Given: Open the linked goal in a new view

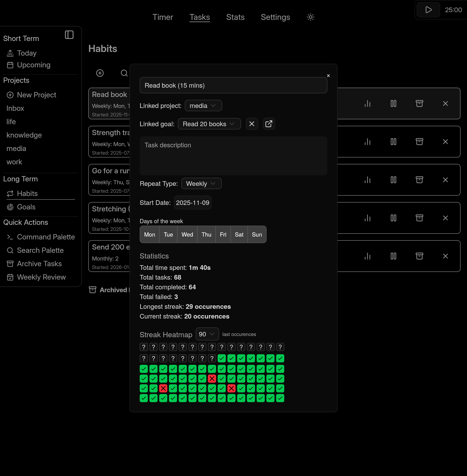Looking at the screenshot, I should click(x=269, y=124).
